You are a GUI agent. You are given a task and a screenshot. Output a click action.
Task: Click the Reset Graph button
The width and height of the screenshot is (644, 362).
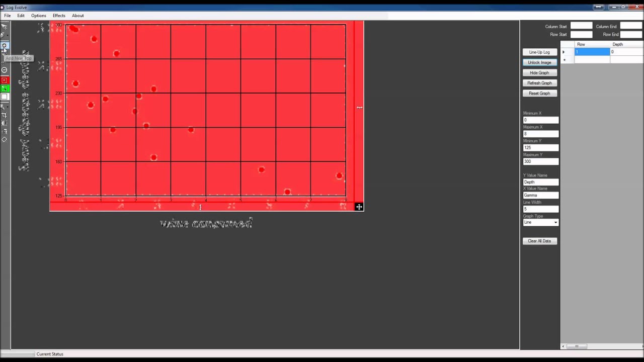coord(540,94)
